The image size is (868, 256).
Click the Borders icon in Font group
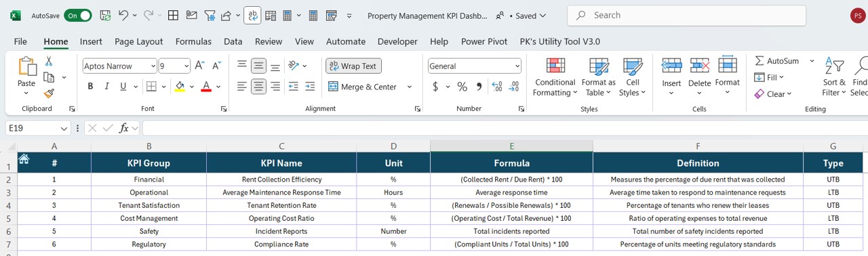[151, 87]
